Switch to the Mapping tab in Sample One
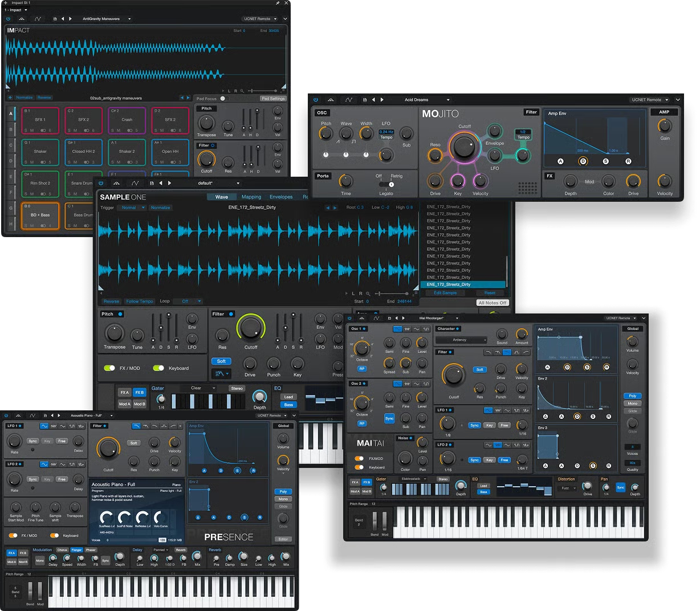The image size is (700, 611). 251,197
